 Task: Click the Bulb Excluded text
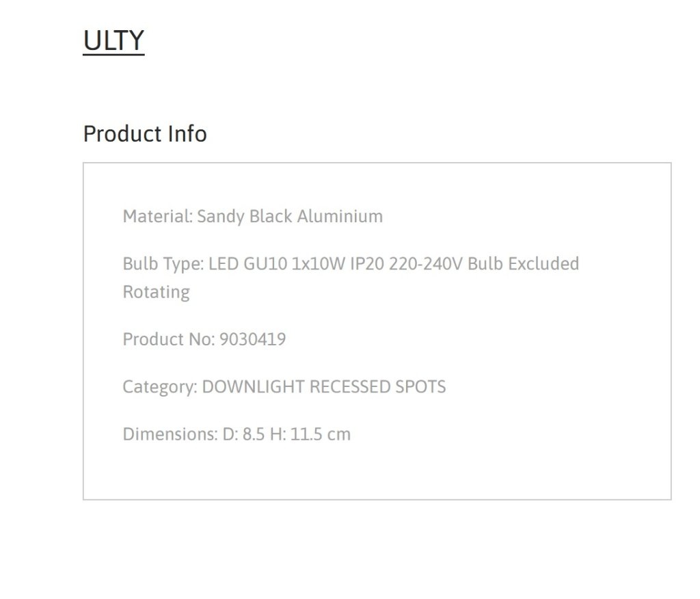click(523, 264)
